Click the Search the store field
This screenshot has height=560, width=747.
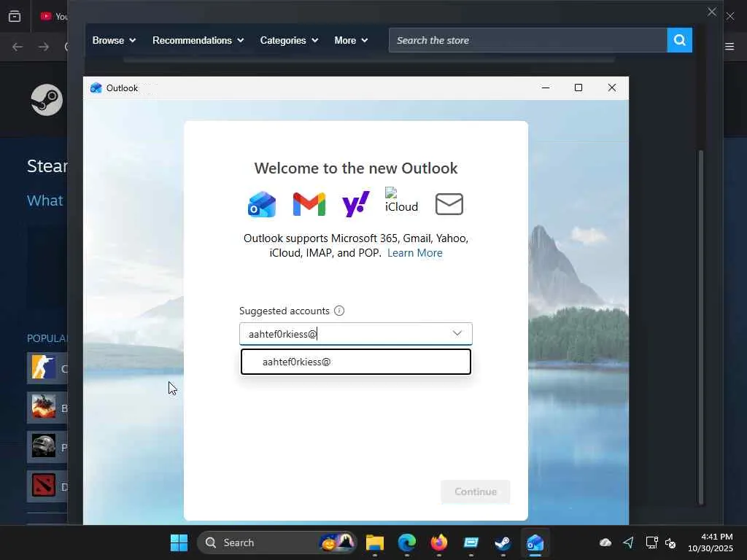tap(527, 41)
